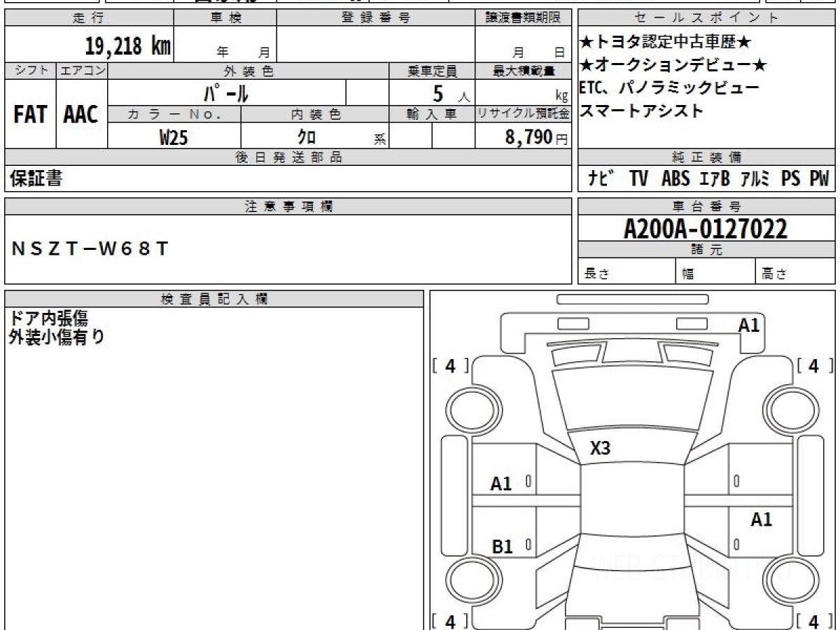Image resolution: width=840 pixels, height=630 pixels.
Task: Click the X3 mark on the windshield
Action: (600, 449)
